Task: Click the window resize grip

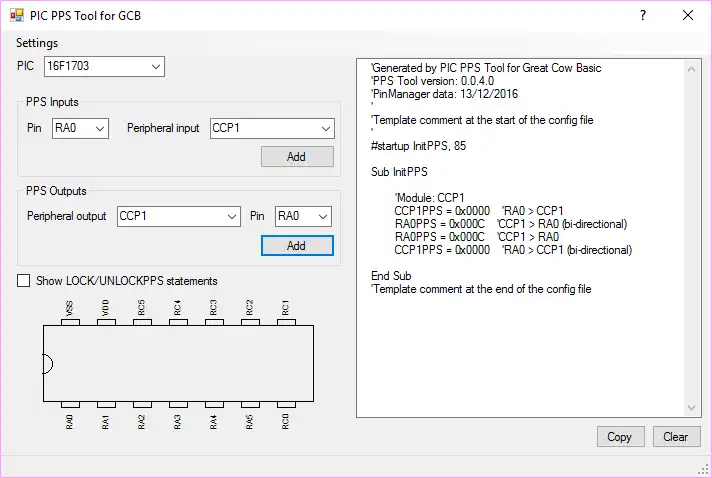Action: pos(704,470)
